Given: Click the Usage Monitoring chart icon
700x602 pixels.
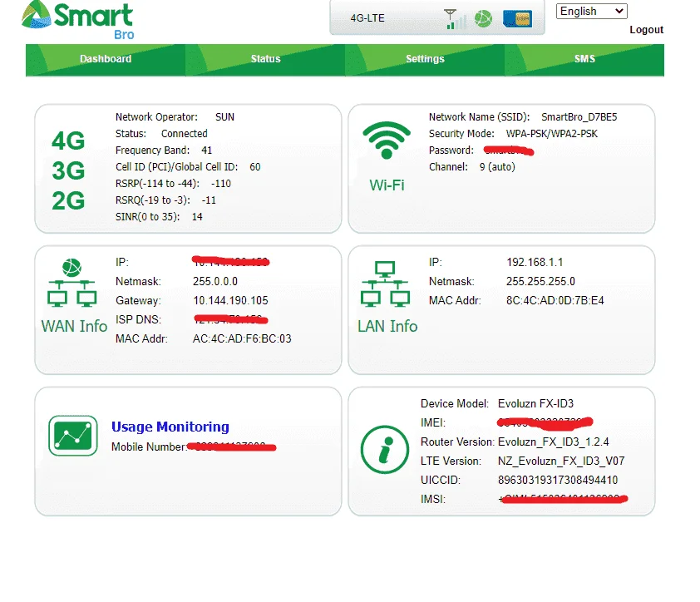Looking at the screenshot, I should pos(73,436).
